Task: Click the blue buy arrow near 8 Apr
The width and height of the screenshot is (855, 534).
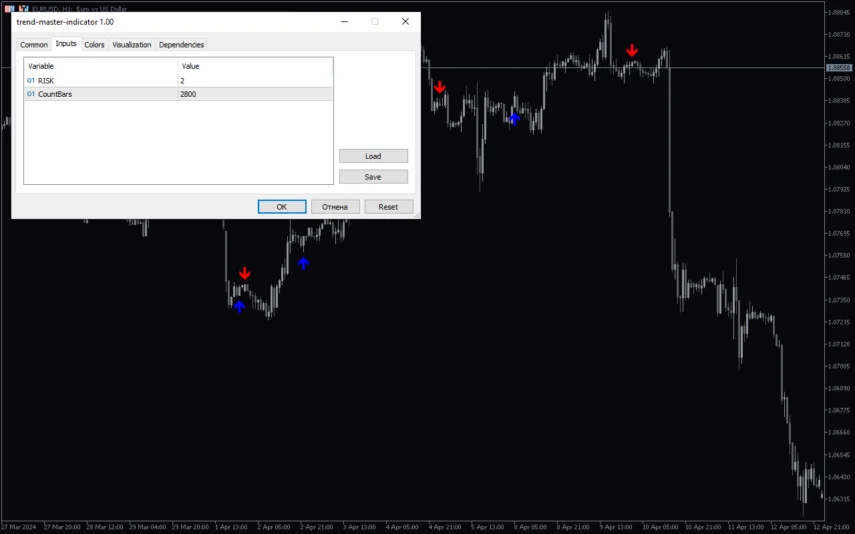Action: pyautogui.click(x=515, y=119)
